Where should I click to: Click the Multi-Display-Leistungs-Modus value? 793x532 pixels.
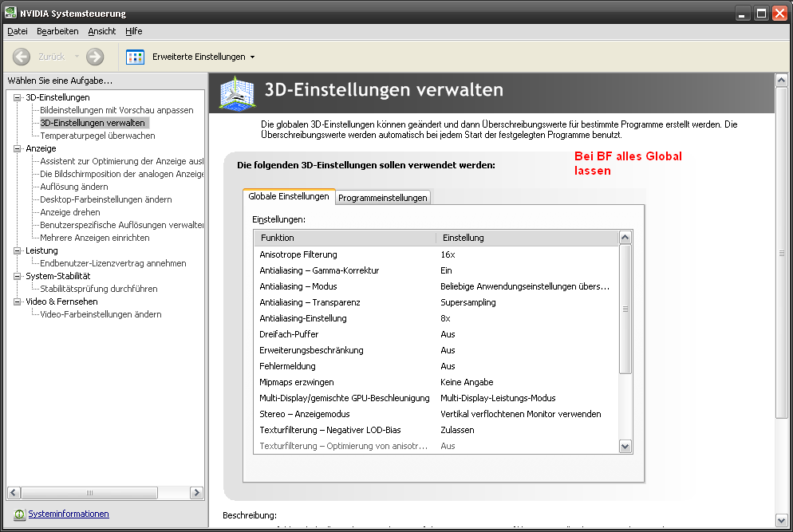pos(498,398)
